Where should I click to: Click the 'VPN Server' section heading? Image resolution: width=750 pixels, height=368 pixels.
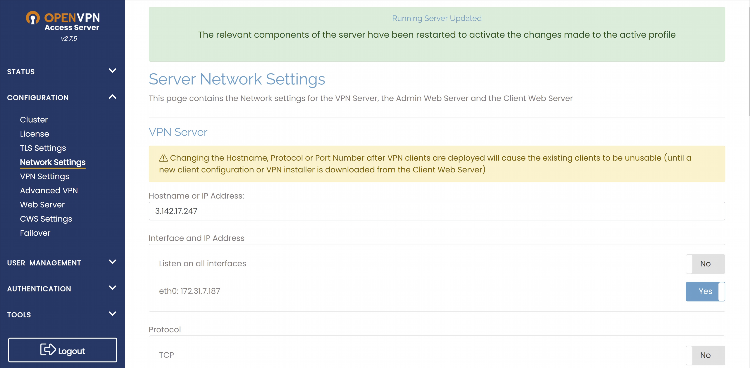[x=178, y=132]
